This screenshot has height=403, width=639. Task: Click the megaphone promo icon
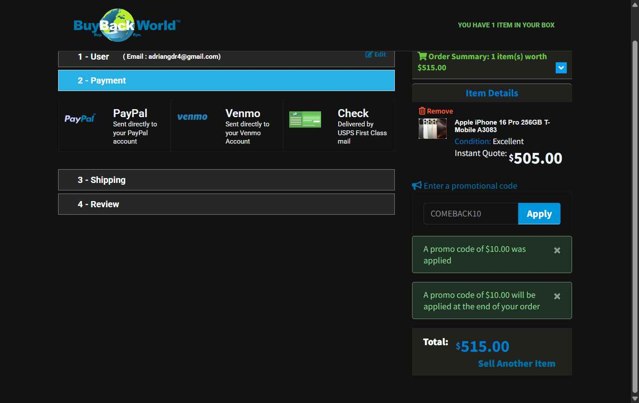[x=416, y=186]
